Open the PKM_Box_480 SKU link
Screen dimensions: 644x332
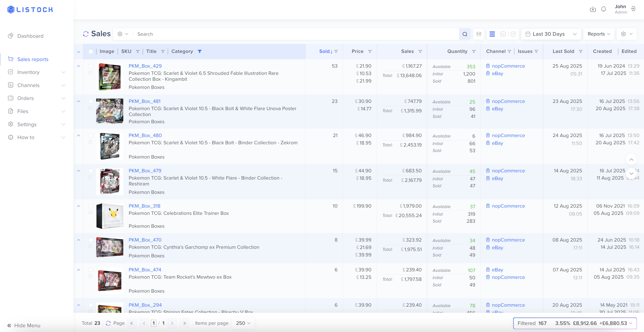[x=145, y=135]
